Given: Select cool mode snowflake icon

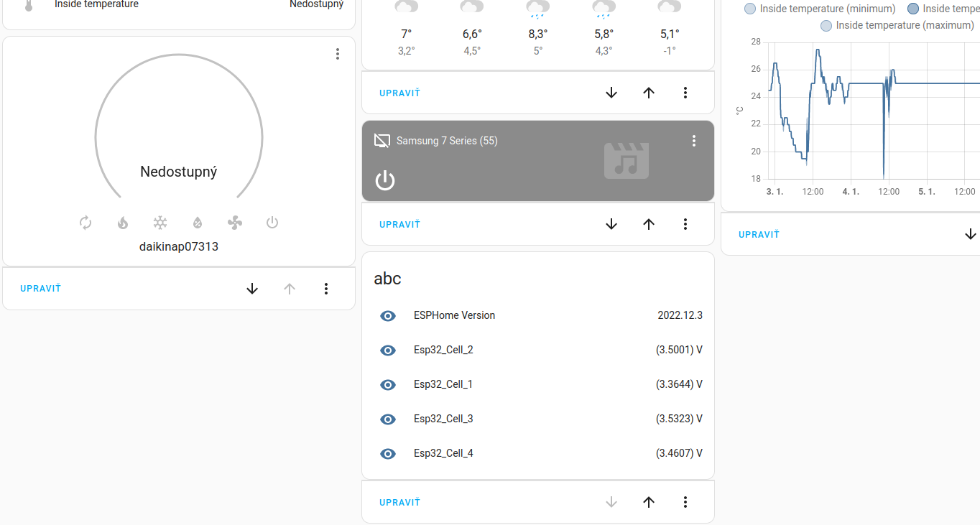Looking at the screenshot, I should tap(160, 223).
